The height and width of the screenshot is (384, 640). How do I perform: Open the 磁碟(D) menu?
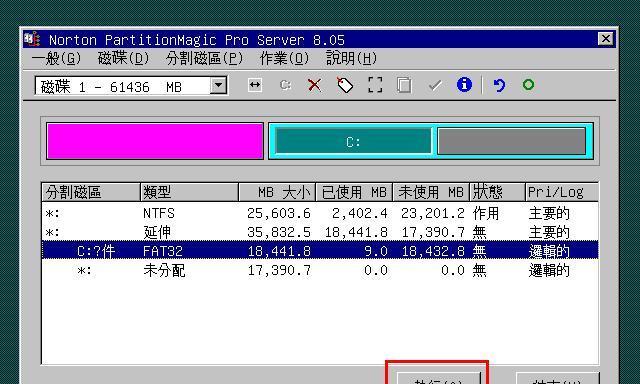(x=124, y=59)
